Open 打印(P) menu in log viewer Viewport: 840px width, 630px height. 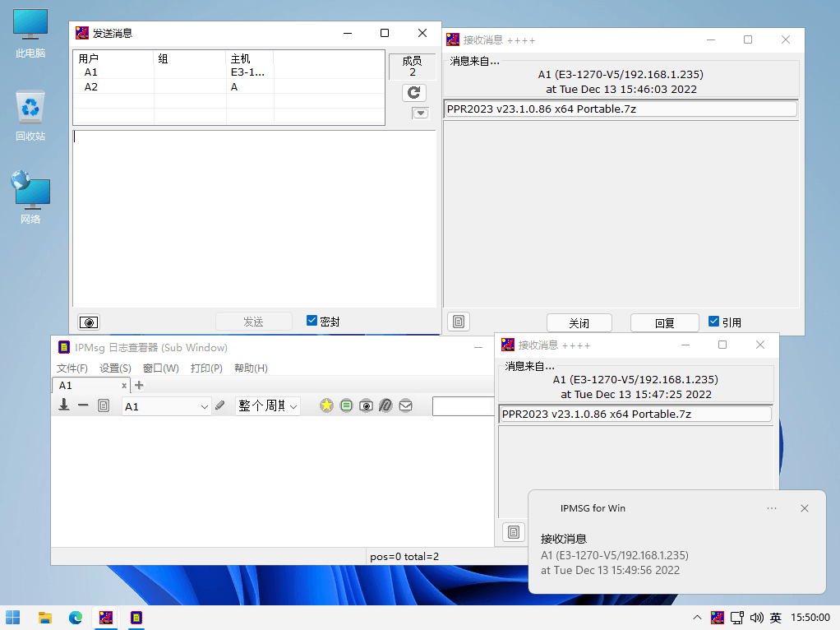point(206,368)
